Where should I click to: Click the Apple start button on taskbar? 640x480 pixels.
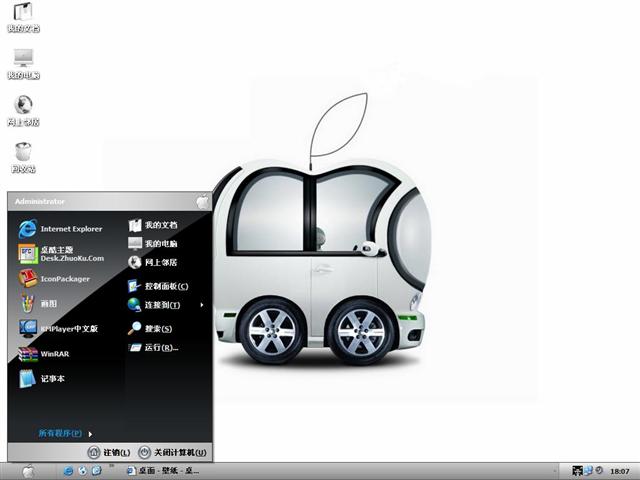tap(27, 470)
